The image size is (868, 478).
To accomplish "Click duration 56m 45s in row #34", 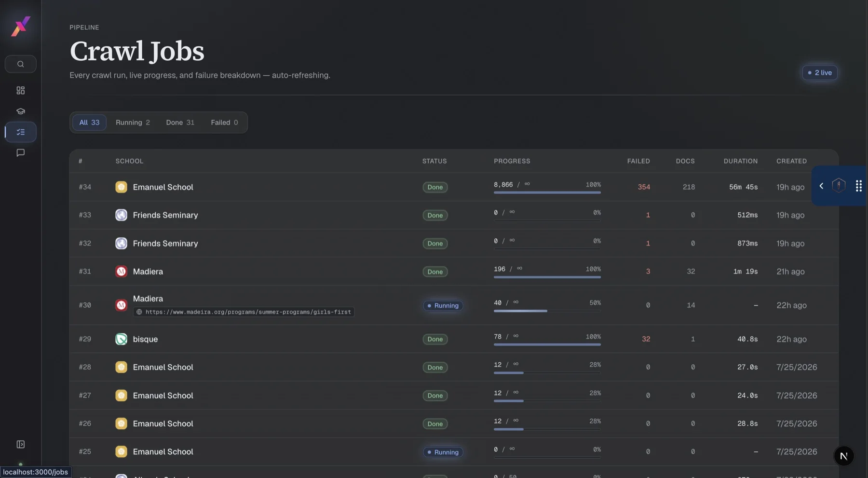I will point(743,187).
